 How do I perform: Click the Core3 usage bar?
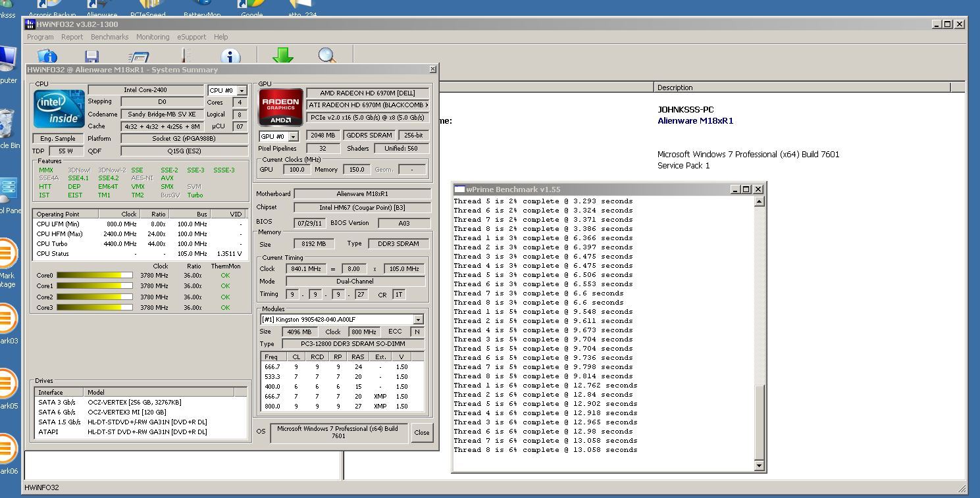[x=95, y=307]
